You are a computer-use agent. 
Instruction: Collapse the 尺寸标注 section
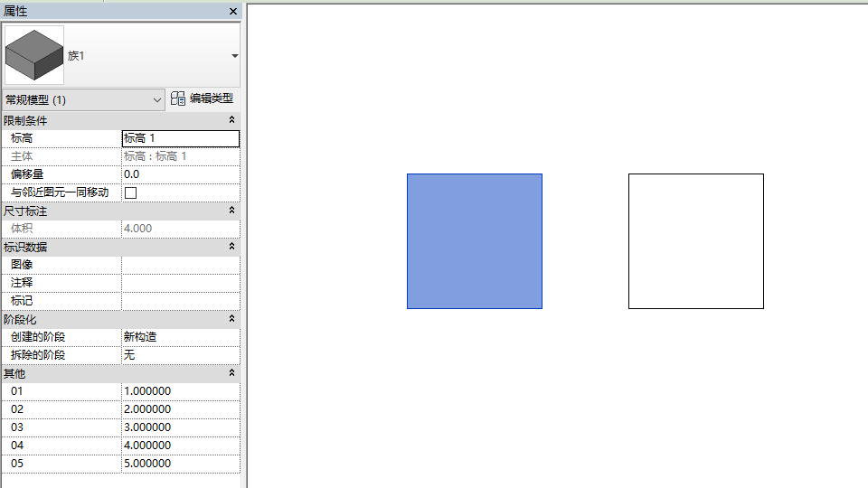click(232, 211)
